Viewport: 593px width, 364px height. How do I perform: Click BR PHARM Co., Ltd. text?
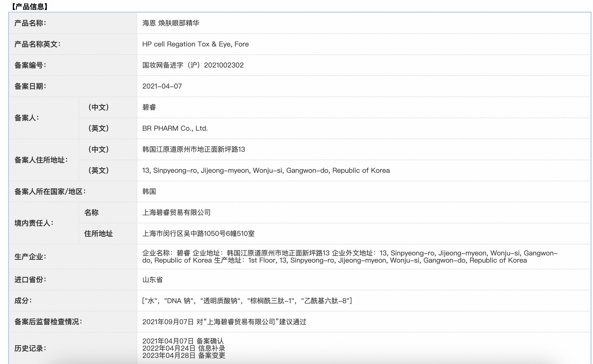(x=175, y=128)
